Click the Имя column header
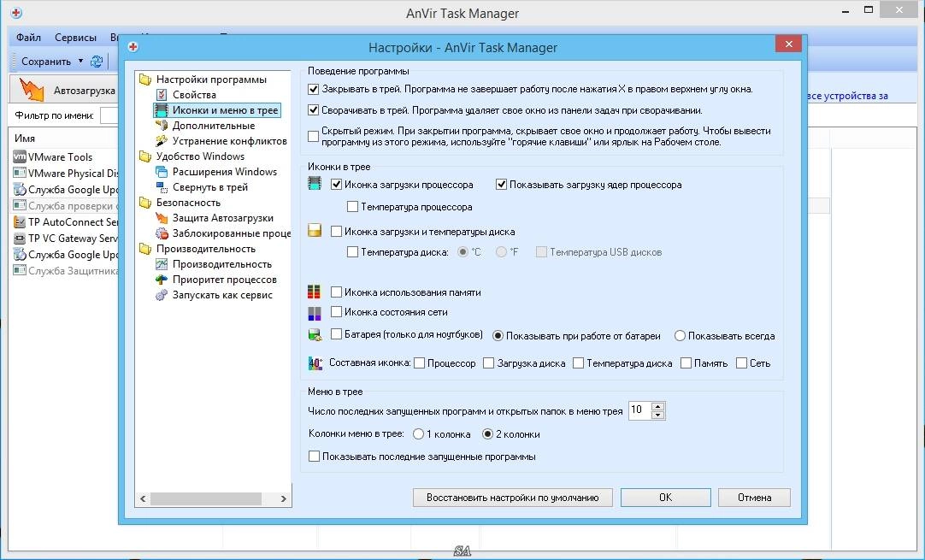925x560 pixels. point(24,139)
